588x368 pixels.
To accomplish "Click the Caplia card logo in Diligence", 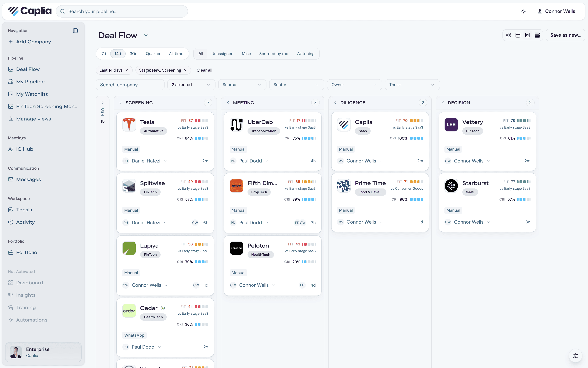I will (344, 125).
